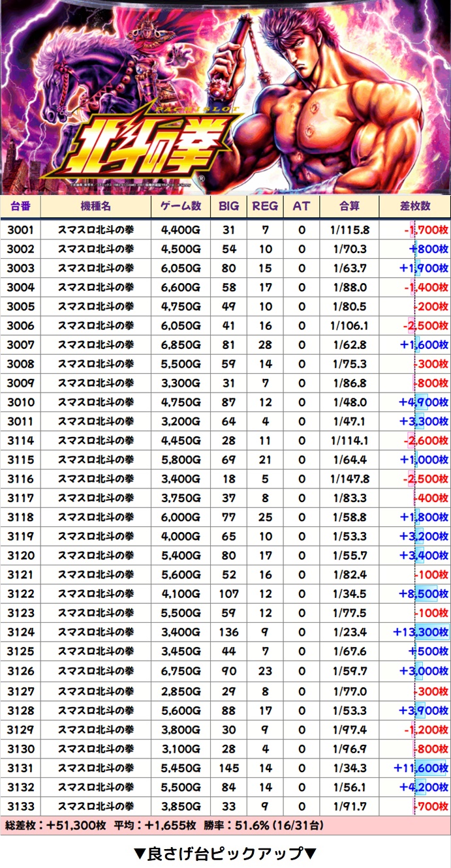451x868 pixels.
Task: Open machine 3131 row number
Action: pos(20,769)
